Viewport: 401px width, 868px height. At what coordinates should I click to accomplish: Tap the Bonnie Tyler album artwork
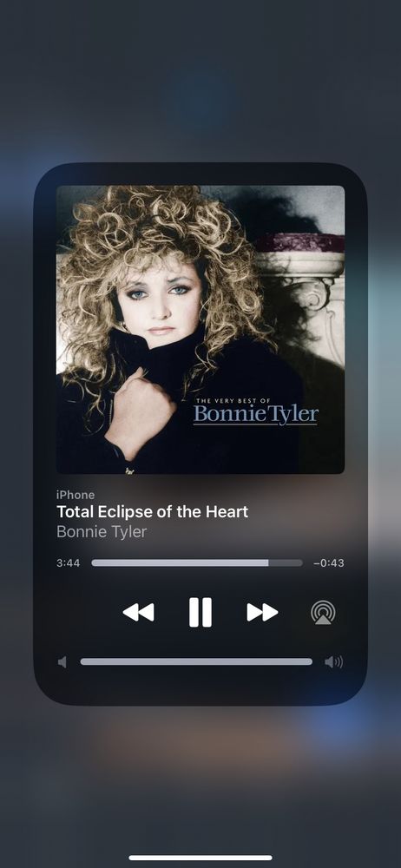200,329
